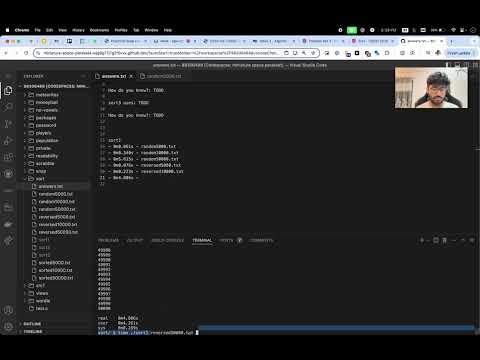
Task: Go back in Chrome
Action: point(6,53)
